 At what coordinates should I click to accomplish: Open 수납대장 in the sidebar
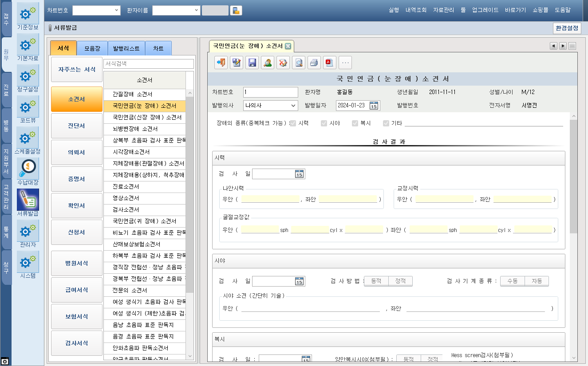click(28, 172)
